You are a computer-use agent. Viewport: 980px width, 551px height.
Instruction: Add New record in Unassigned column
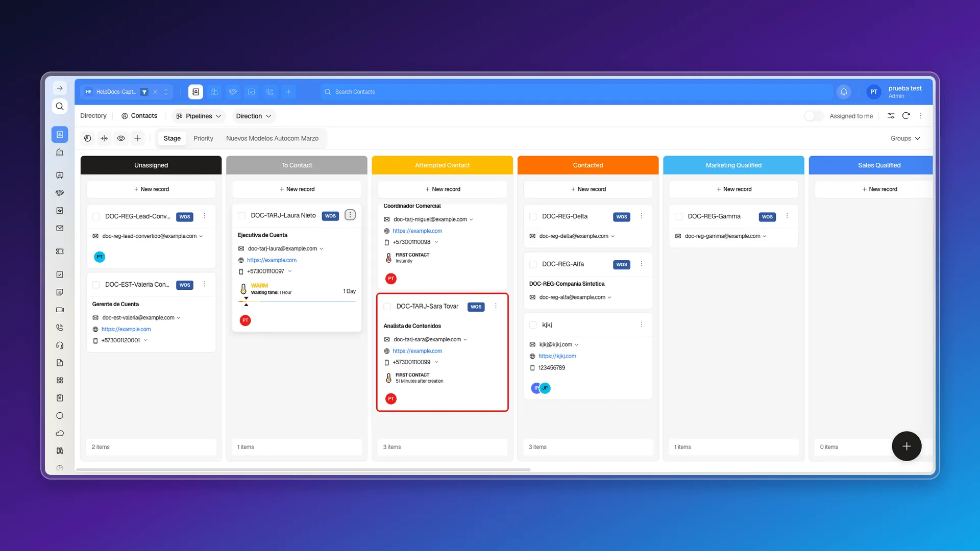151,189
